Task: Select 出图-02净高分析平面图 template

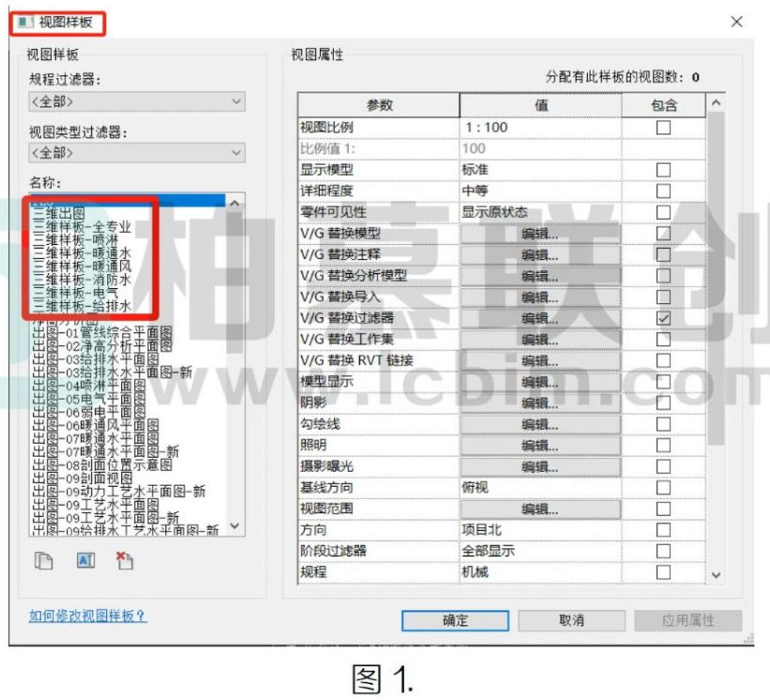Action: (x=102, y=346)
